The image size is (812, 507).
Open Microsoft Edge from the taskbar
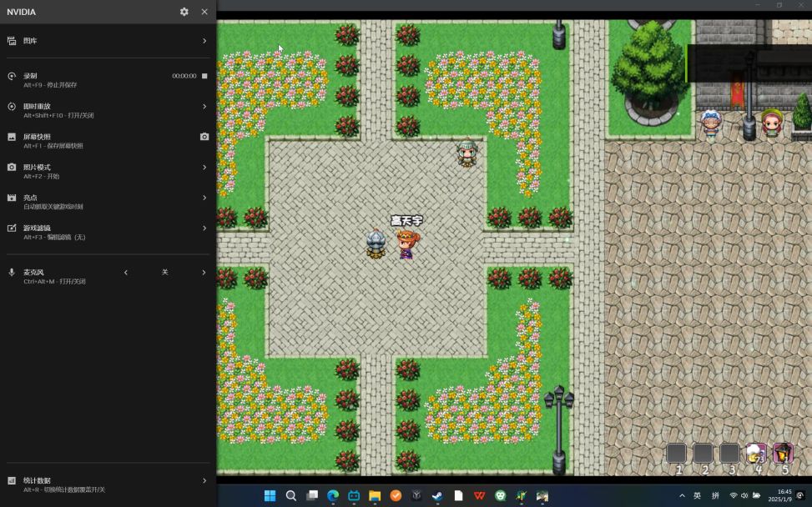pos(333,495)
